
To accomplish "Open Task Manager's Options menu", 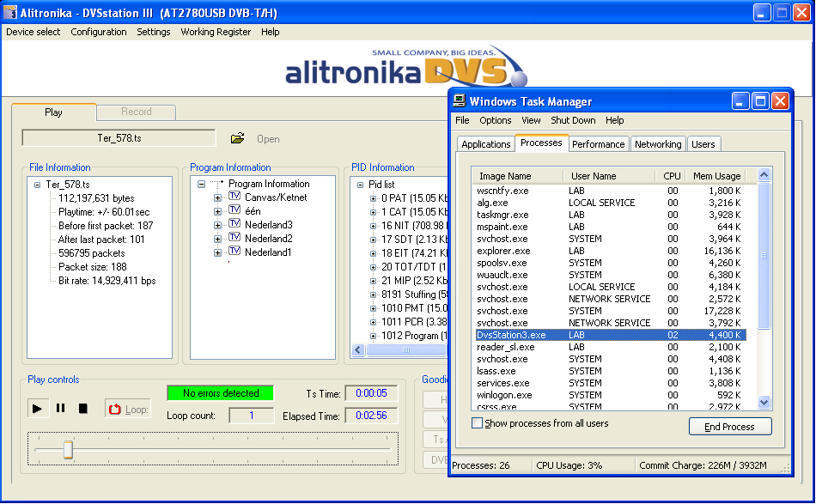I will [x=496, y=120].
